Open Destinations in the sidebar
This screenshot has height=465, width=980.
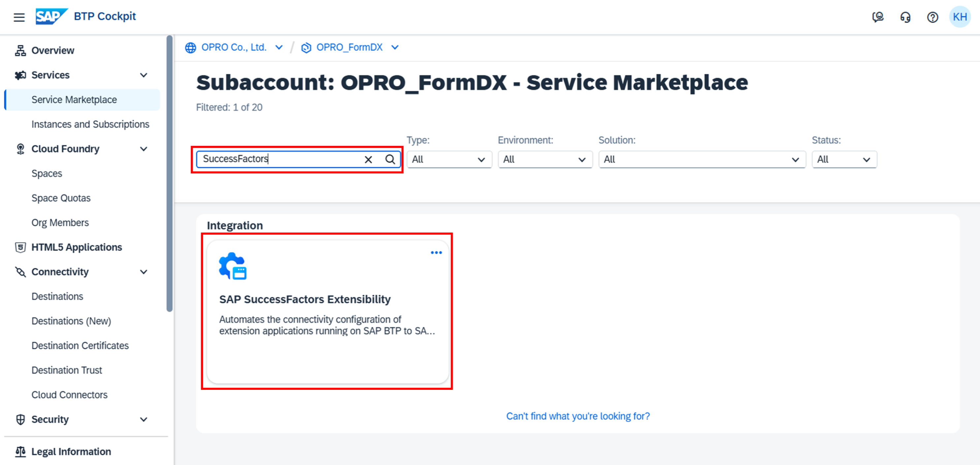57,296
